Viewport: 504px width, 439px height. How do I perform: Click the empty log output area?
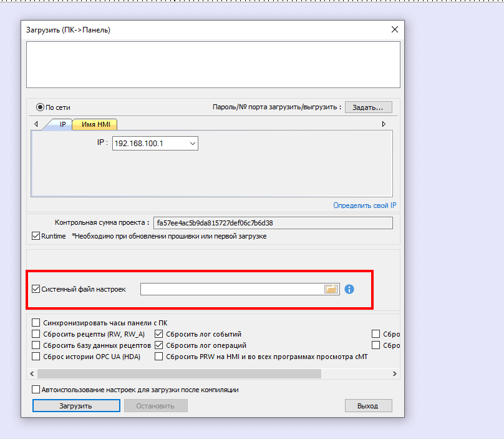coord(213,64)
